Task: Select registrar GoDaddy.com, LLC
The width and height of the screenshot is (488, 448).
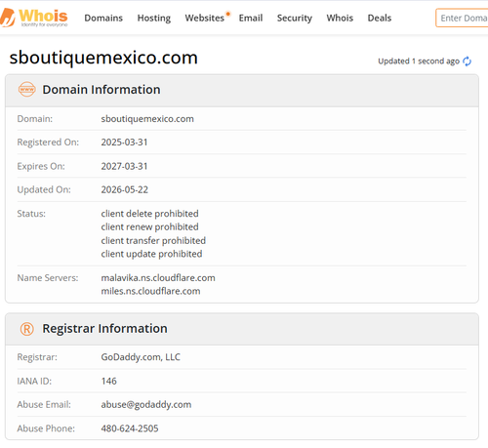Action: pos(141,357)
